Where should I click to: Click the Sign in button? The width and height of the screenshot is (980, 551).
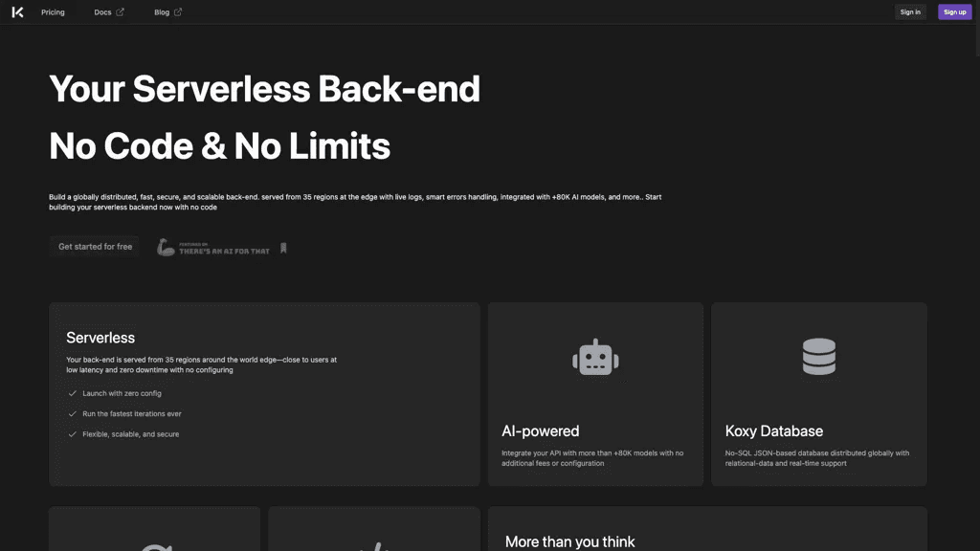click(x=910, y=11)
